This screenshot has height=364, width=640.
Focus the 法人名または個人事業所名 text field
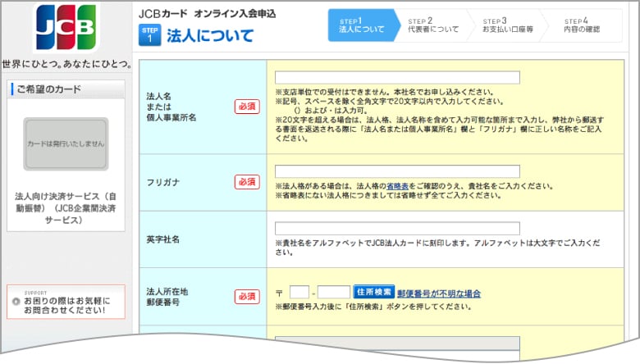tap(397, 78)
